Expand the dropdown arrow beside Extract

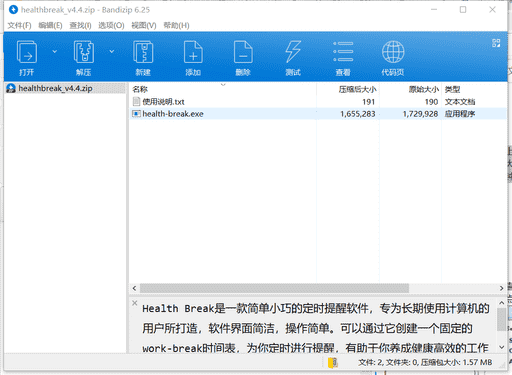pos(112,51)
